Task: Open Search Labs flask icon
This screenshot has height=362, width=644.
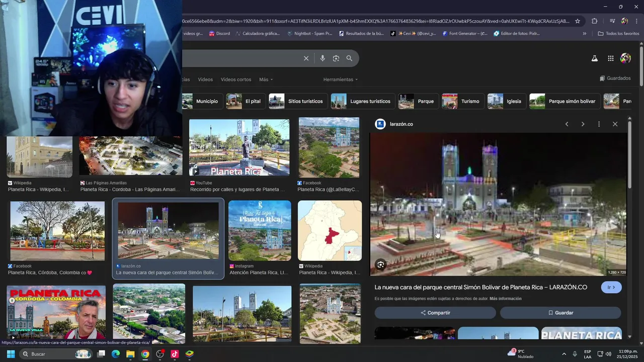Action: [x=594, y=58]
